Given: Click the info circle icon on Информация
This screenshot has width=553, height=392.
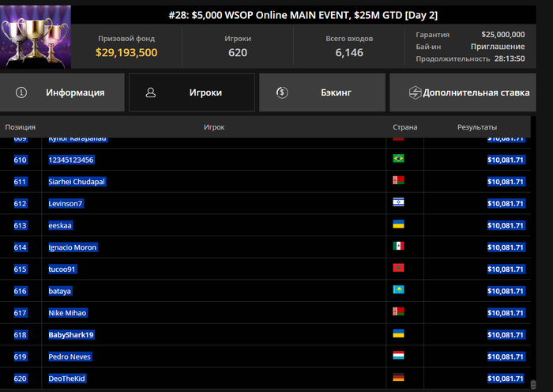Looking at the screenshot, I should 21,92.
